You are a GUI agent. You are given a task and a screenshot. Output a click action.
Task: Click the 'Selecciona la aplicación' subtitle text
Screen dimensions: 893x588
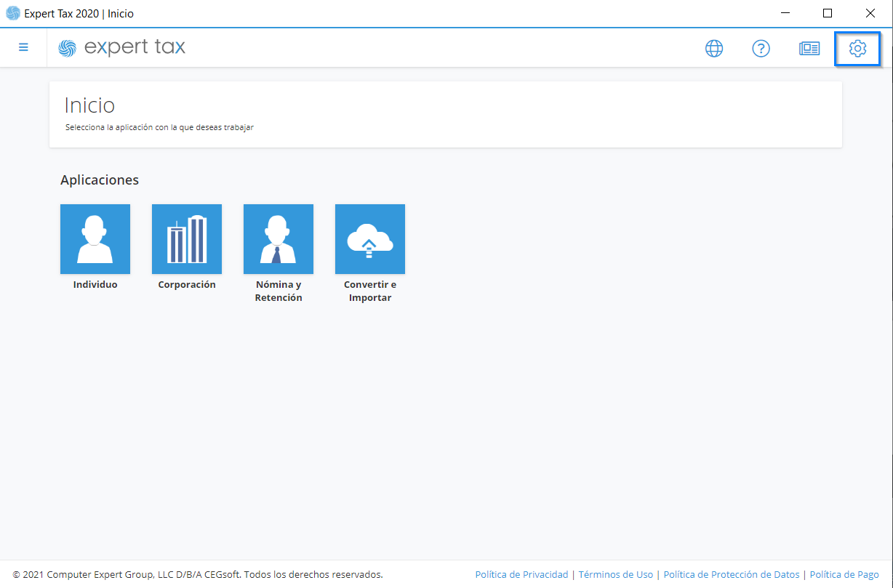pyautogui.click(x=159, y=127)
